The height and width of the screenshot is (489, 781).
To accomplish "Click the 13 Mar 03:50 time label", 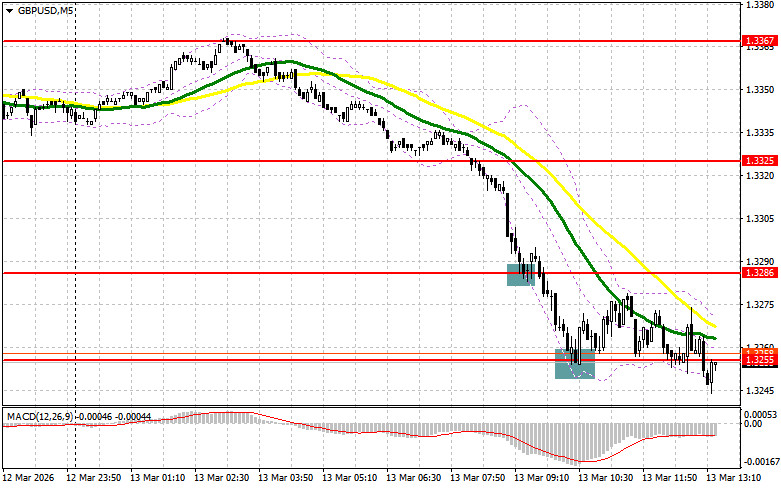I will click(x=286, y=478).
